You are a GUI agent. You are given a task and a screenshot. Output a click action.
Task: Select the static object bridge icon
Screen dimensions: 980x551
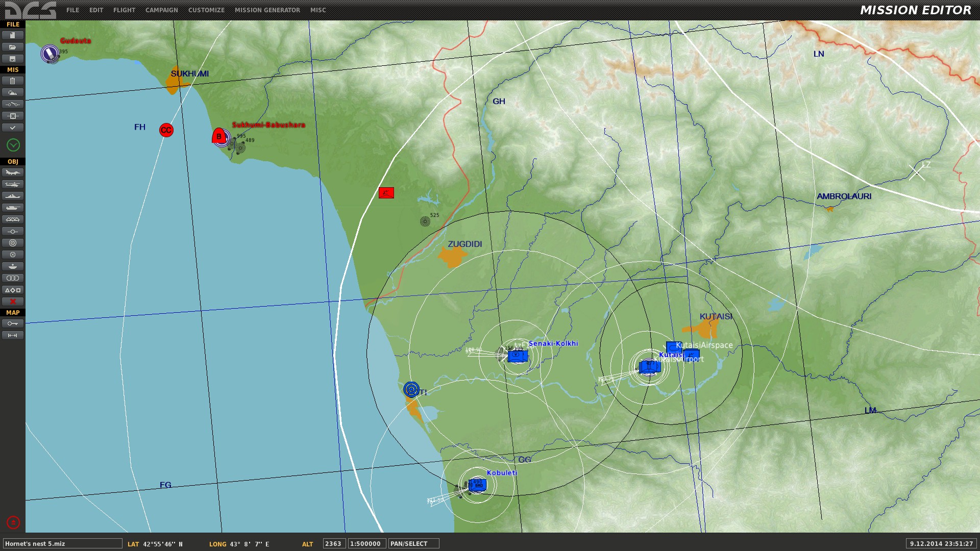pyautogui.click(x=13, y=219)
